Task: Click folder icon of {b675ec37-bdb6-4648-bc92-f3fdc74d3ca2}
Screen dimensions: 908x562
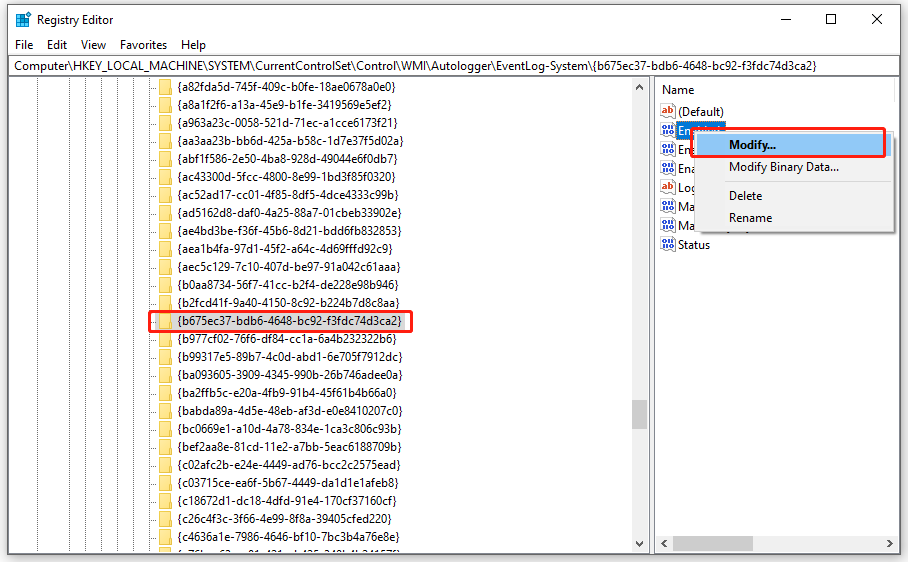Action: pyautogui.click(x=166, y=321)
